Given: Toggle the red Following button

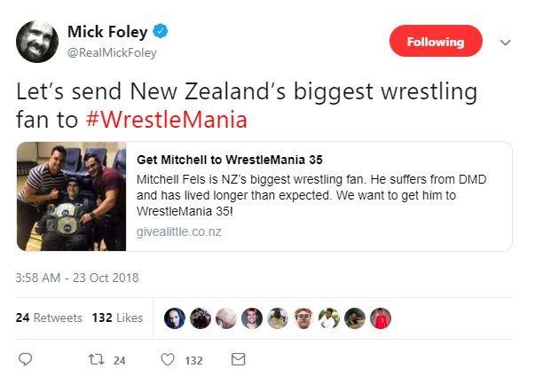Looking at the screenshot, I should point(436,42).
